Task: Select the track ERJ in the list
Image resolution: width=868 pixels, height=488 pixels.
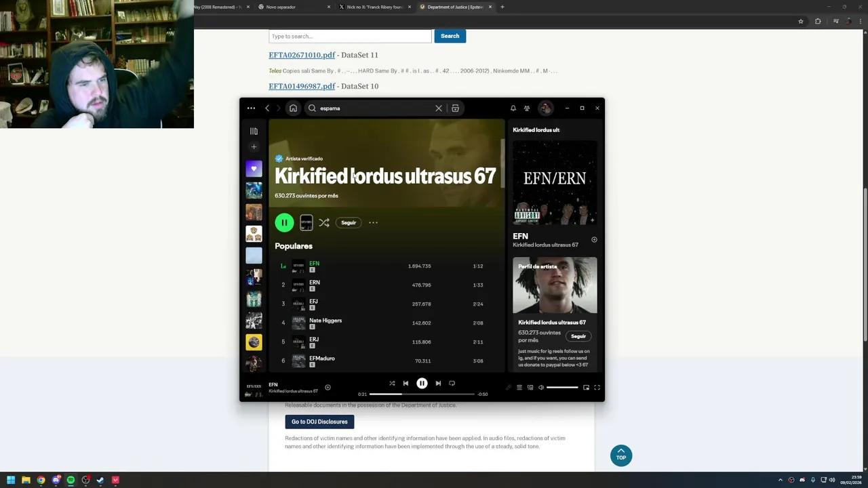Action: coord(387,342)
